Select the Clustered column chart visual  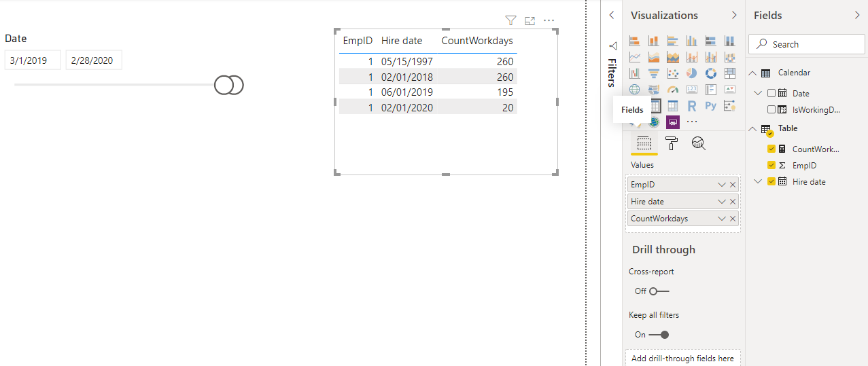click(x=692, y=41)
